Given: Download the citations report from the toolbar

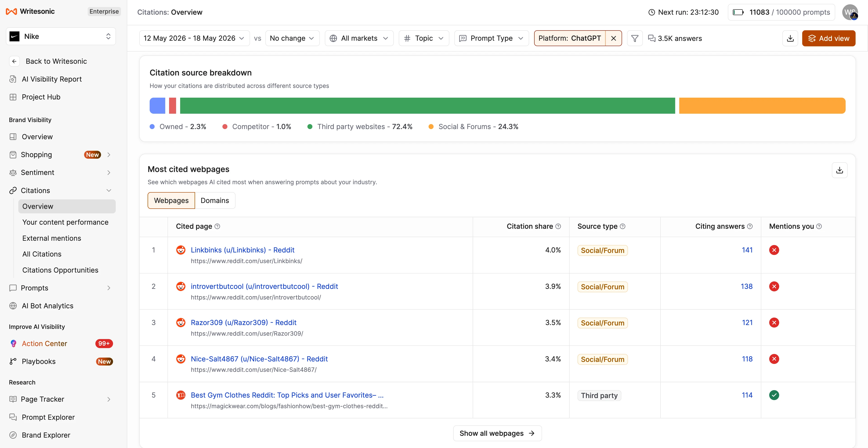Looking at the screenshot, I should point(790,38).
